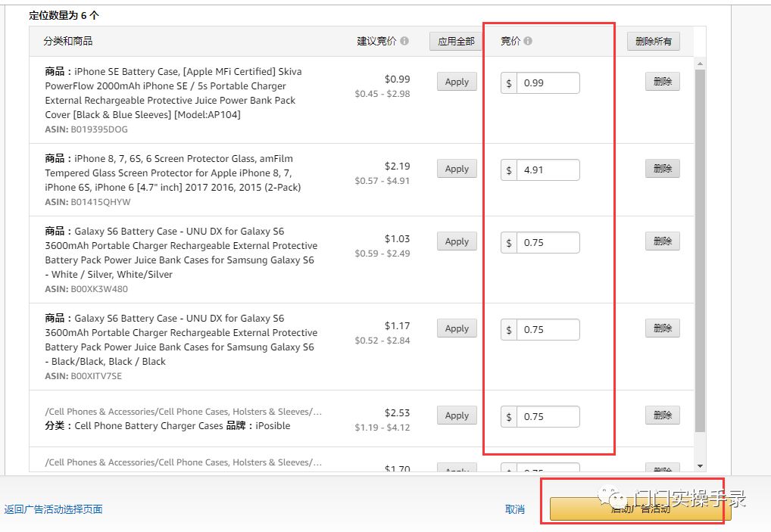771x532 pixels.
Task: Apply suggested bid for Galaxy S6 Black/Black case
Action: [x=457, y=328]
